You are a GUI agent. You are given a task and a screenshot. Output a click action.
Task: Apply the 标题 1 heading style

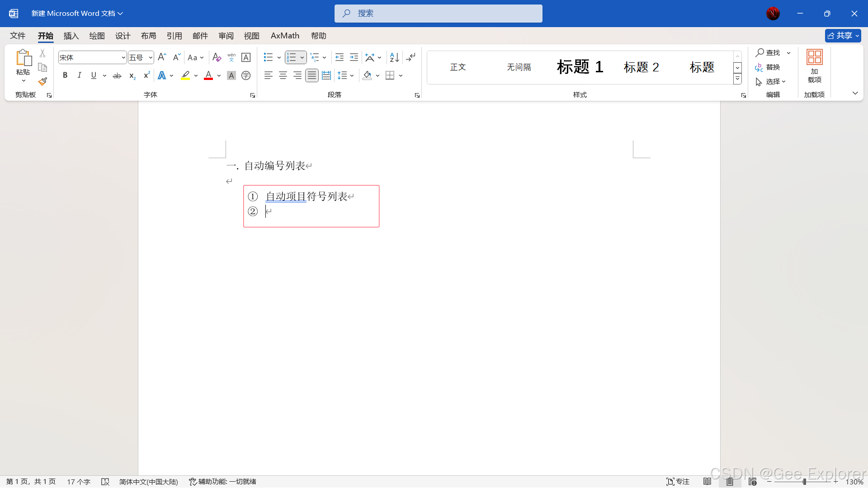[x=580, y=67]
